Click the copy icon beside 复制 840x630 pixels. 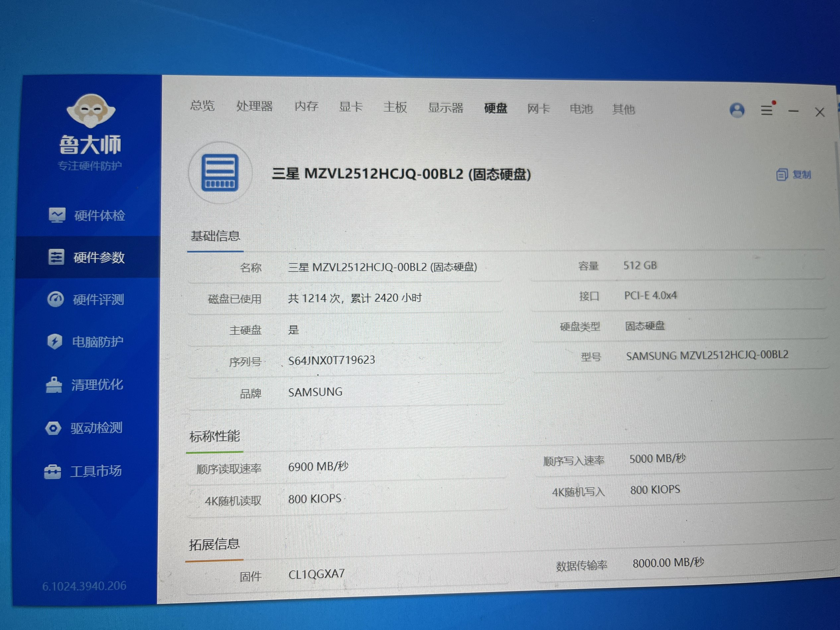pyautogui.click(x=782, y=175)
